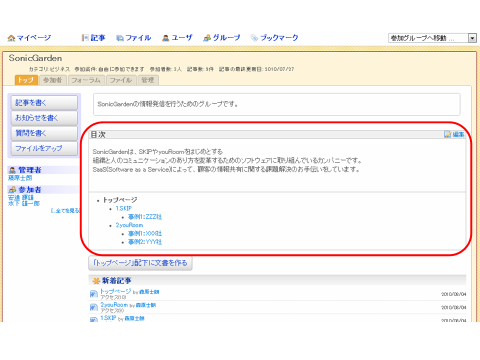Switch to the ファイル tab of SonicGarden
Image resolution: width=480 pixels, height=360 pixels.
[x=121, y=80]
